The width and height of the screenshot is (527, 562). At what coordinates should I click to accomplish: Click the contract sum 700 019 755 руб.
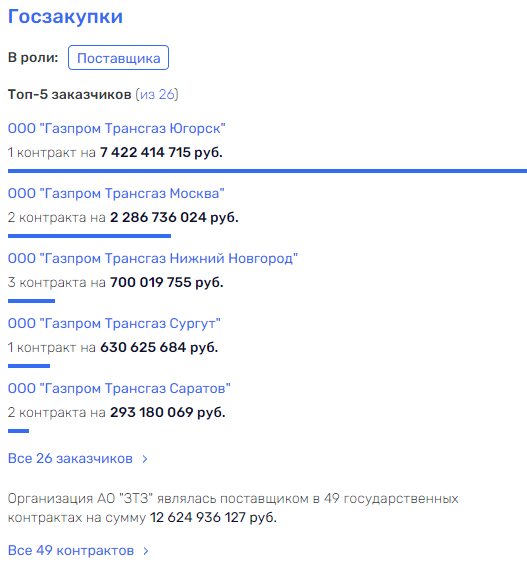(167, 282)
